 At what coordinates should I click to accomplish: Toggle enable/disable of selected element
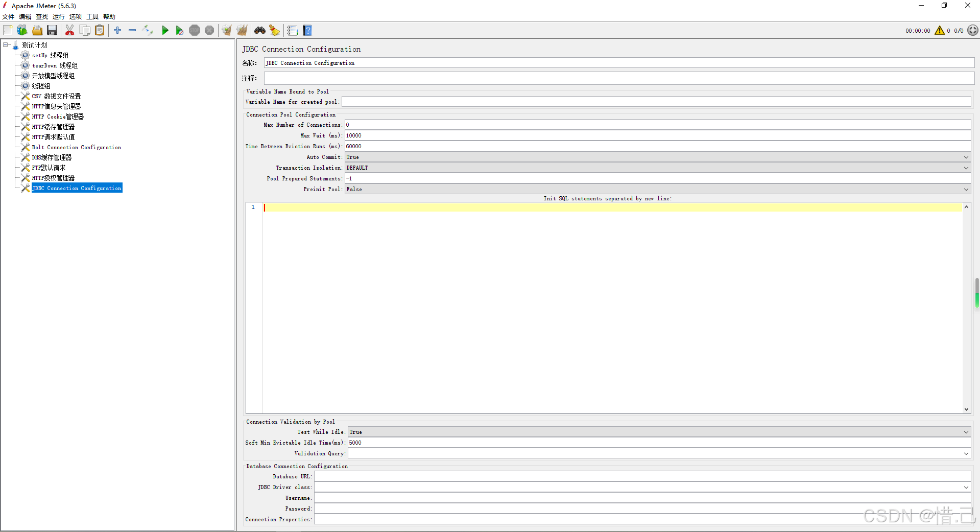(x=148, y=31)
